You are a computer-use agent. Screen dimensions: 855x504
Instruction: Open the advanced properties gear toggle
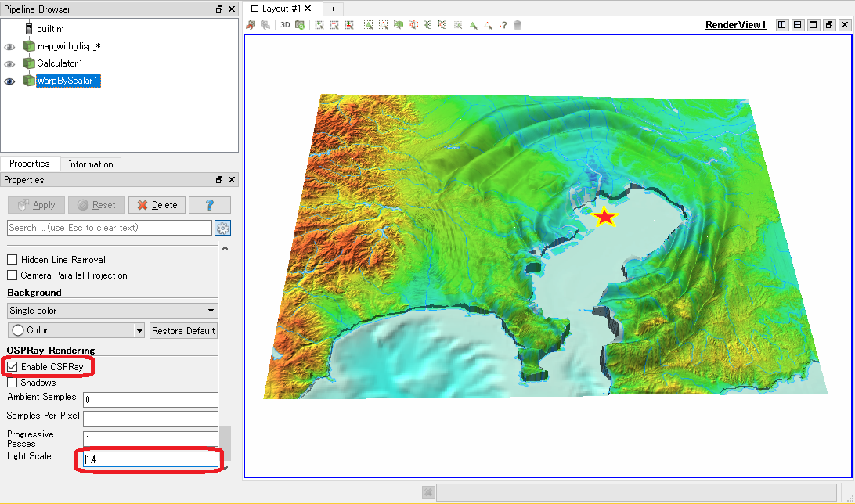tap(222, 228)
